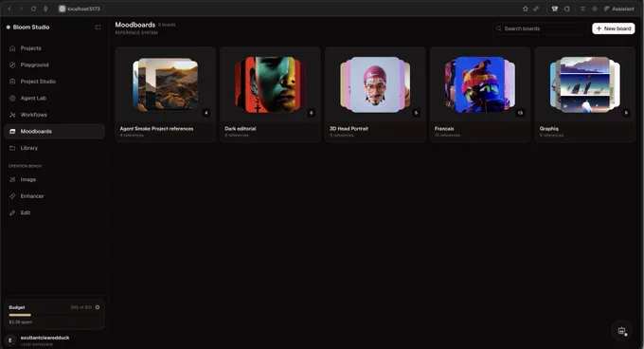Open the Agent Smoke Project references thumbnail
Image resolution: width=644 pixels, height=349 pixels.
pos(166,84)
